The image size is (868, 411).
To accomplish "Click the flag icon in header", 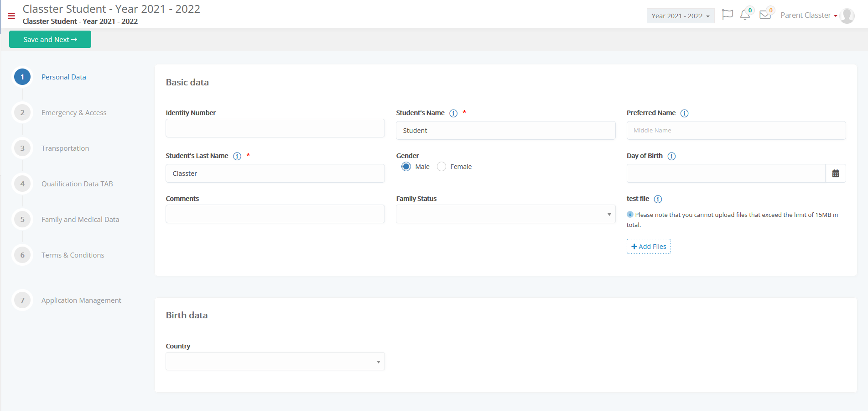I will click(x=728, y=15).
